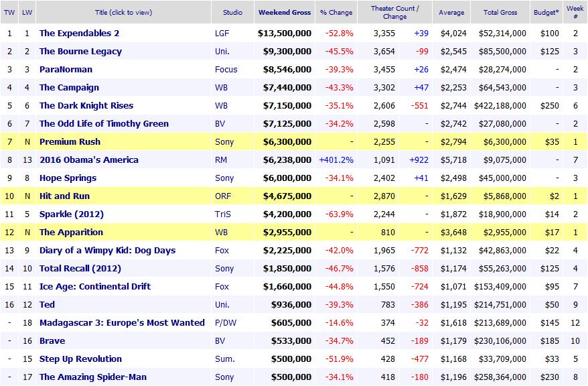Image resolution: width=588 pixels, height=386 pixels.
Task: View The Amazing Spider-Man page
Action: 93,377
